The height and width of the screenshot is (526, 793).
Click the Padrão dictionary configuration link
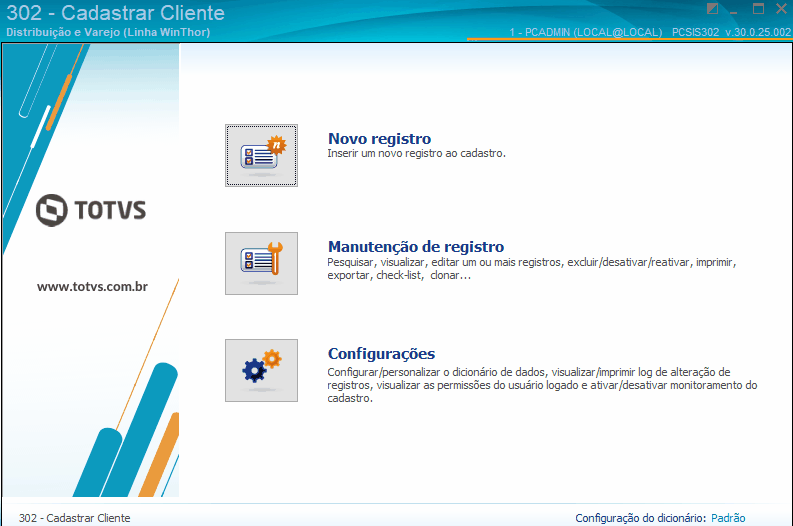click(728, 518)
